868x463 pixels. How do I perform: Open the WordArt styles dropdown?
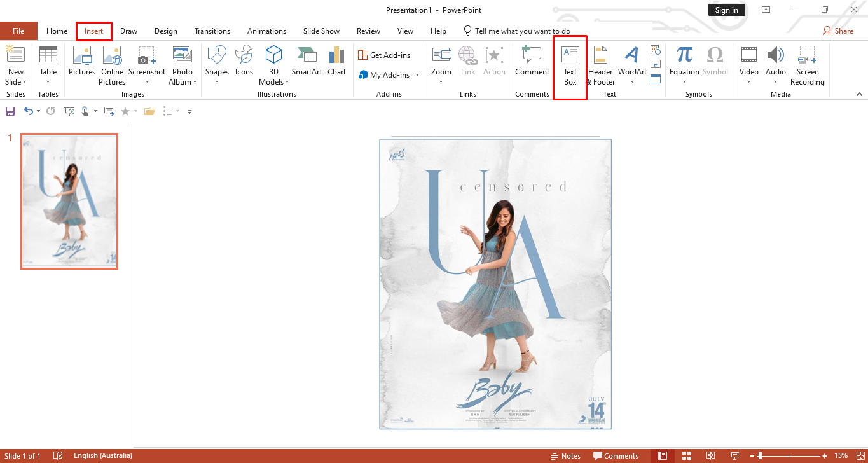pos(631,81)
